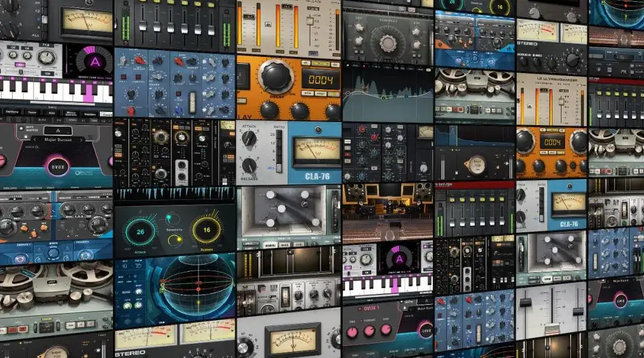The image size is (644, 358).
Task: Click the OVOX 1 label
Action: (371, 308)
